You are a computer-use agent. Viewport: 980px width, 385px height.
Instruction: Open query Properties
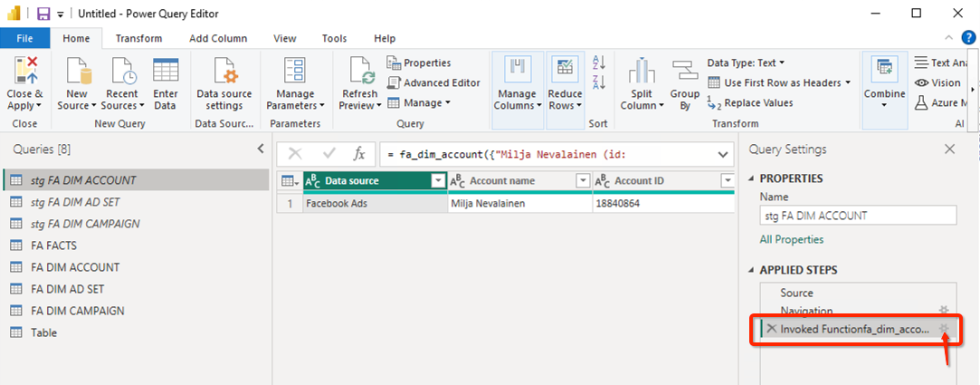419,63
